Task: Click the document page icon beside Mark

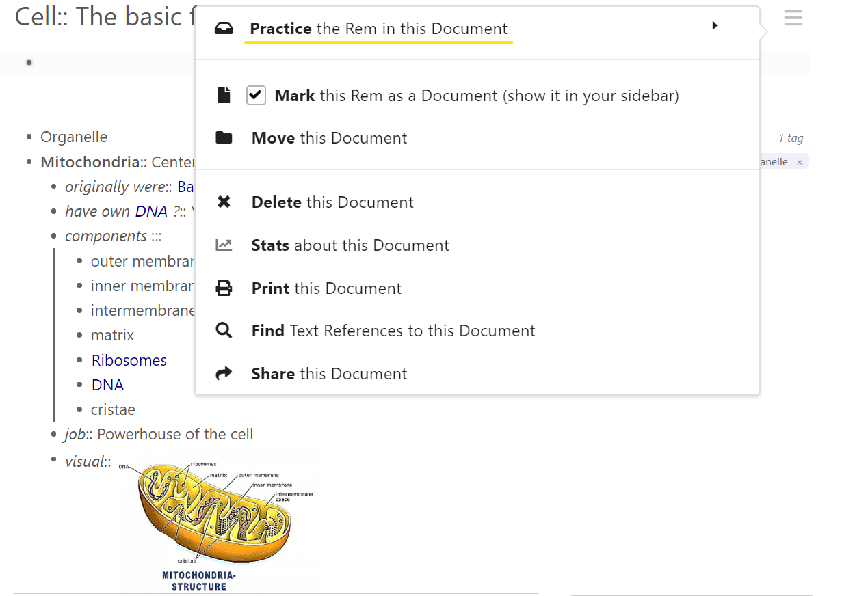Action: tap(224, 95)
